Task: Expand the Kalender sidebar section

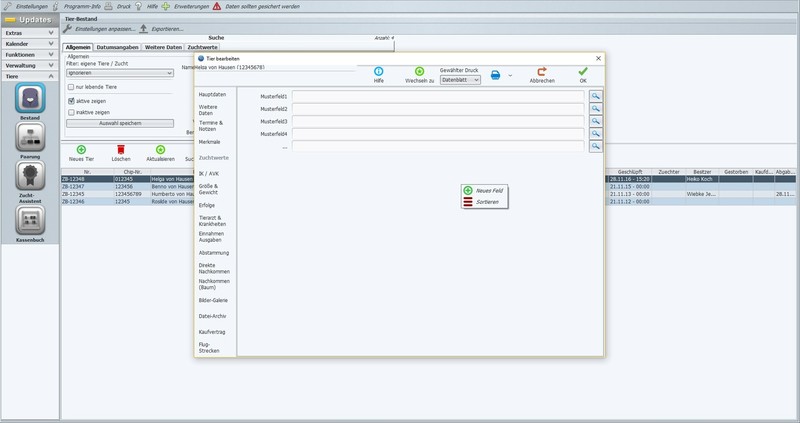Action: pos(30,44)
